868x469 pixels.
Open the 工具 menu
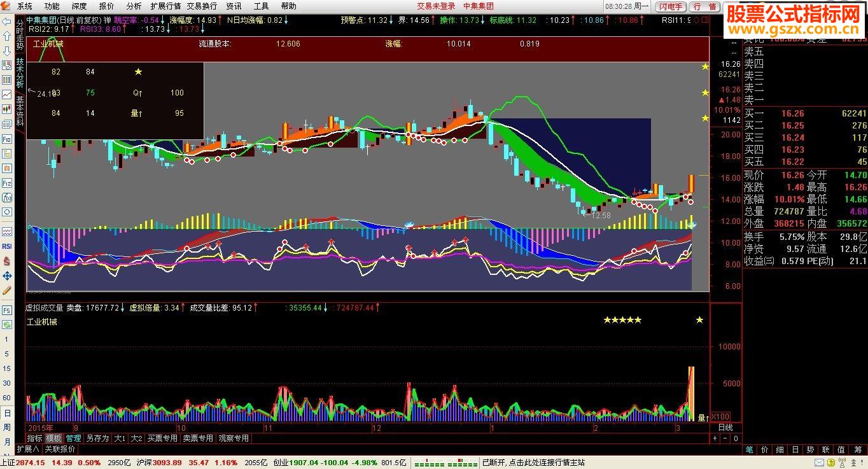(x=262, y=6)
